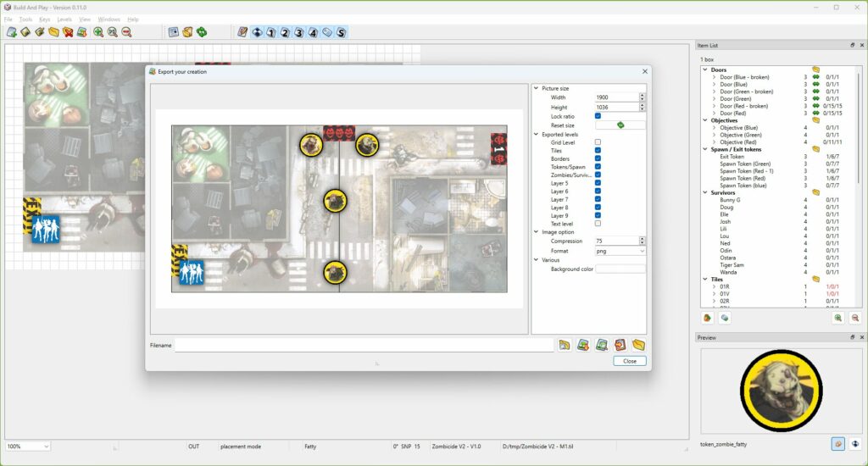The height and width of the screenshot is (466, 868).
Task: Click the Background color swatch
Action: coord(620,269)
